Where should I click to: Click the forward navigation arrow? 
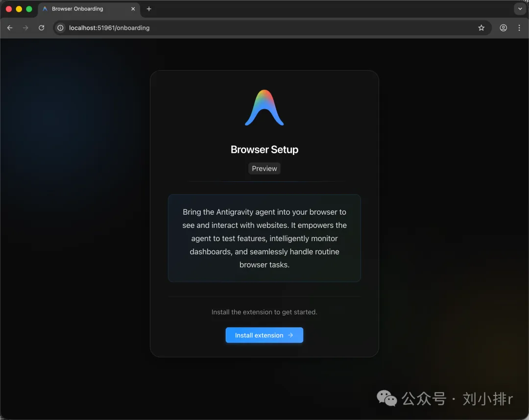pos(25,28)
